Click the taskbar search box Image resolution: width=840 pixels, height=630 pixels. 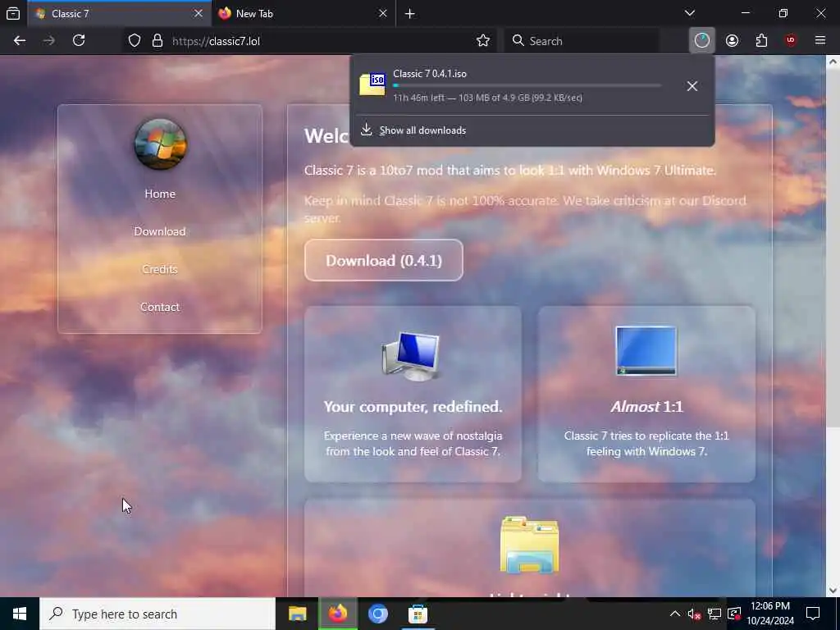point(157,614)
